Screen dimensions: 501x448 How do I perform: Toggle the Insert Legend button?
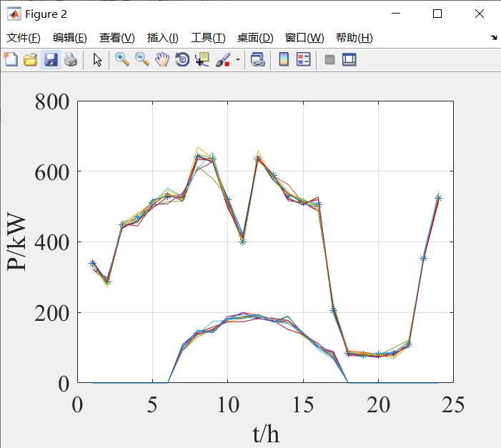click(303, 60)
